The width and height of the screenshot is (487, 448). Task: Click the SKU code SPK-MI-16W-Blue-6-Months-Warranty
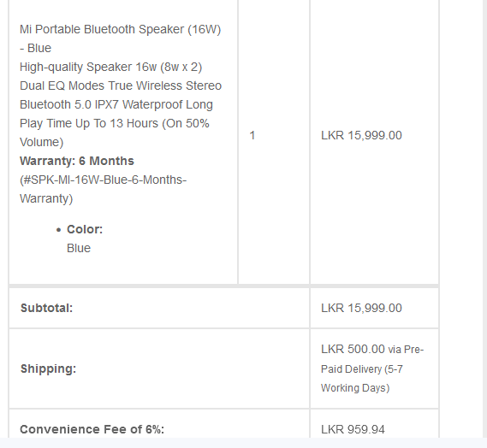[103, 189]
